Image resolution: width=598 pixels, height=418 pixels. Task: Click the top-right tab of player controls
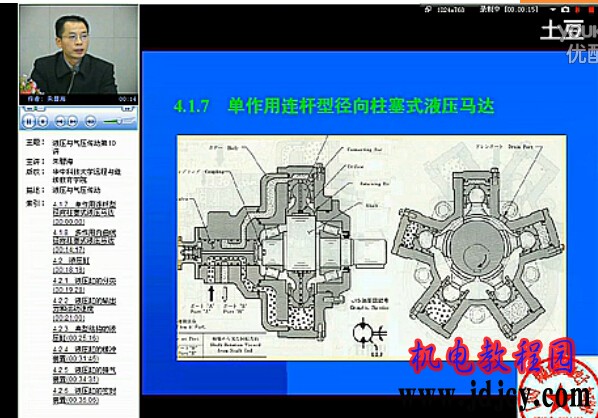tap(129, 109)
